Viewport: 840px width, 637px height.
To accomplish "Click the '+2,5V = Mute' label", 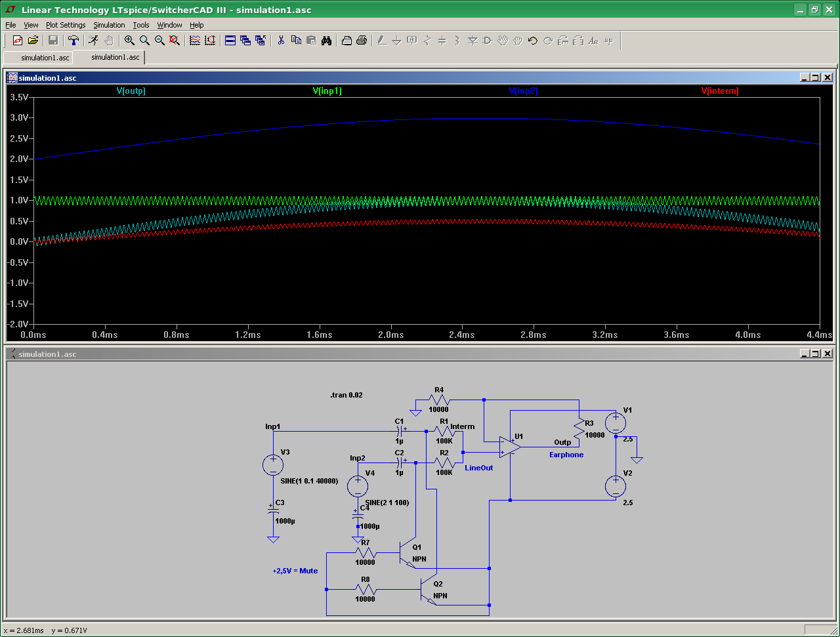I will click(295, 571).
